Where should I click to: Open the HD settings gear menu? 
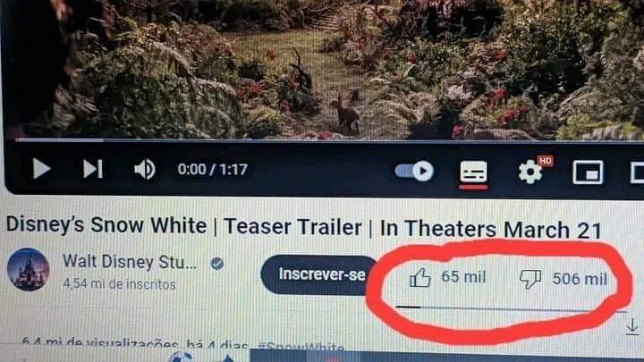(x=530, y=172)
